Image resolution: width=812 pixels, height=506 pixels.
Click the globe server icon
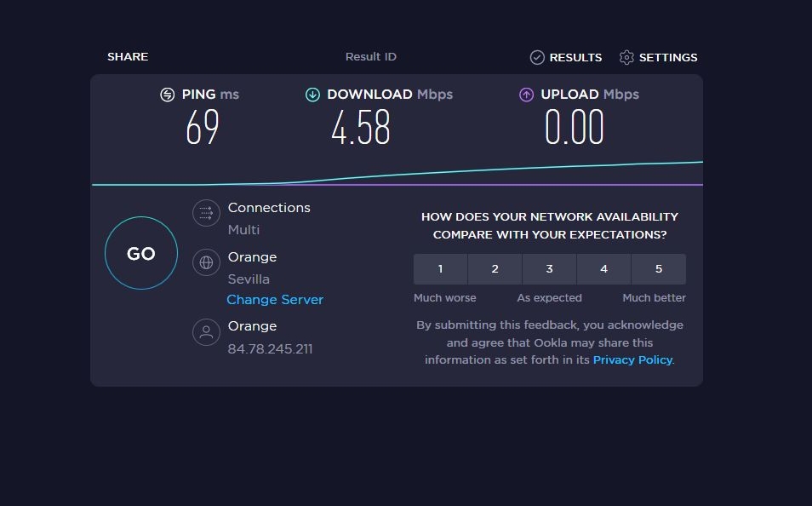[206, 262]
